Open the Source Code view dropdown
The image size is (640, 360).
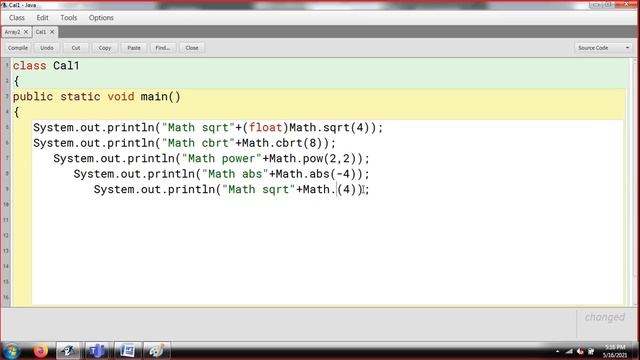point(603,48)
